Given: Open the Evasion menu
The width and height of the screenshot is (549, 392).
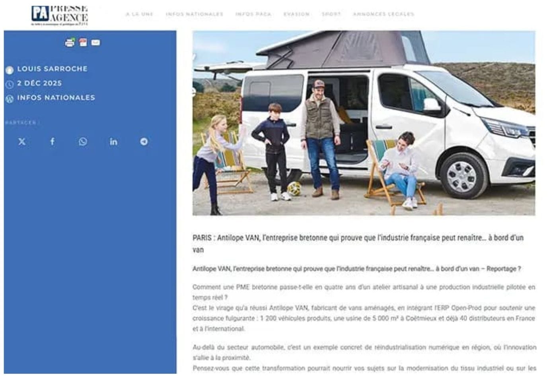Looking at the screenshot, I should [296, 14].
